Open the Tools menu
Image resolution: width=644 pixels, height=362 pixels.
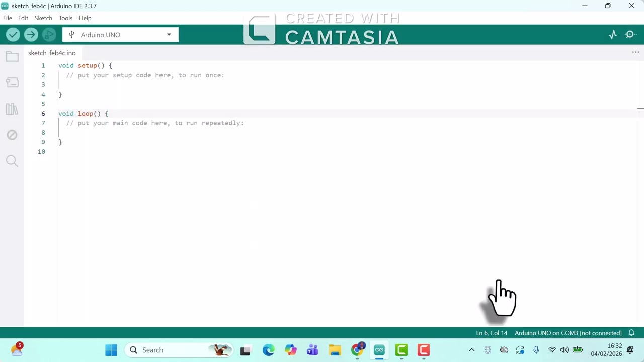coord(65,18)
